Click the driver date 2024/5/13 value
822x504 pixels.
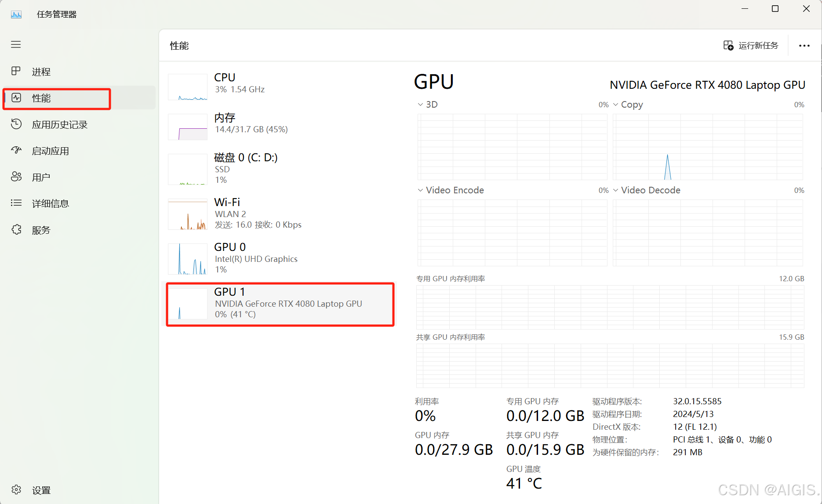pyautogui.click(x=693, y=414)
